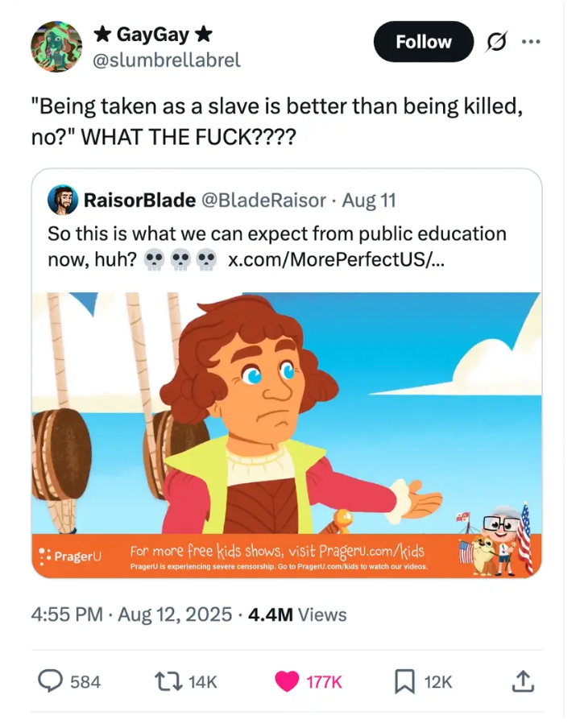
Task: Click the reply speech bubble icon
Action: [x=52, y=681]
